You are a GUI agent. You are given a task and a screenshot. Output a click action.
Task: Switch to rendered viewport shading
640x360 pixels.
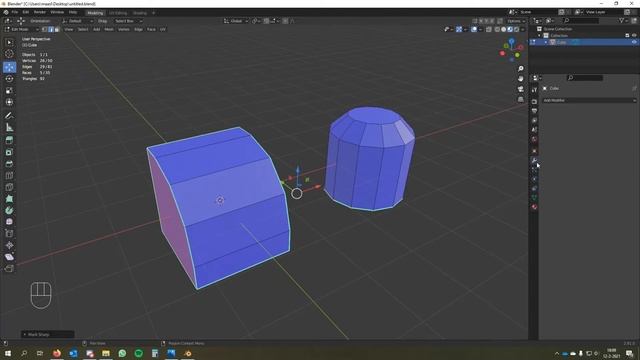(x=516, y=29)
